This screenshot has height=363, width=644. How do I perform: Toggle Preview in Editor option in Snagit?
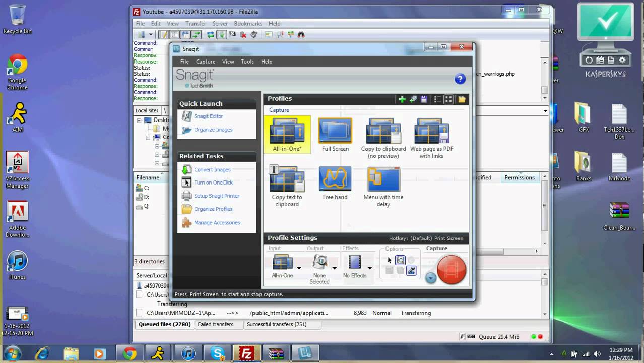tap(400, 260)
